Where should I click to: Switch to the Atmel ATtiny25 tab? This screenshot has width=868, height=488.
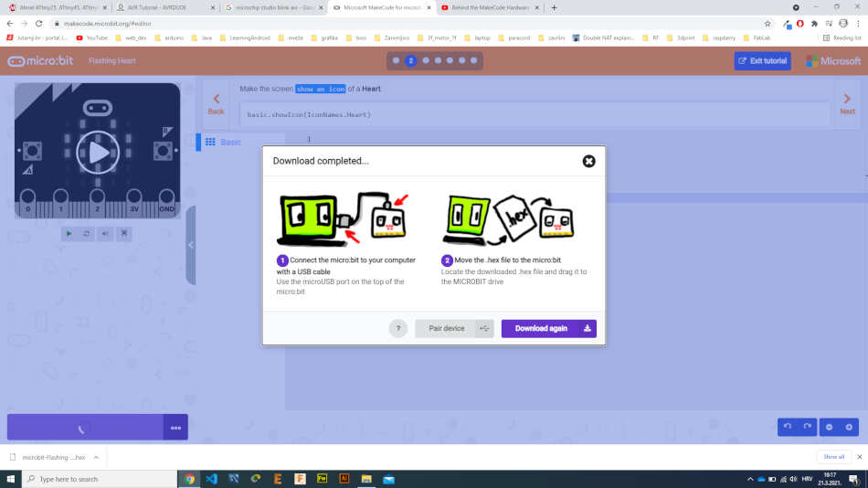[x=58, y=7]
